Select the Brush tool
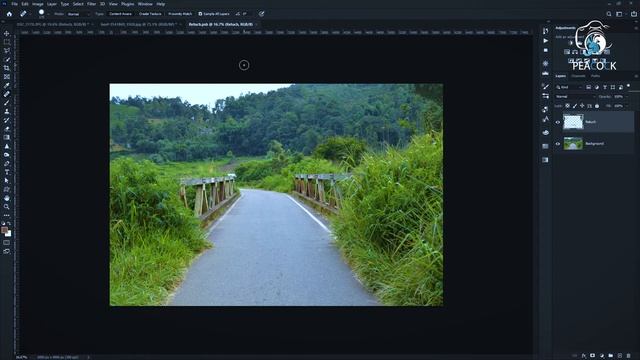 [7, 102]
